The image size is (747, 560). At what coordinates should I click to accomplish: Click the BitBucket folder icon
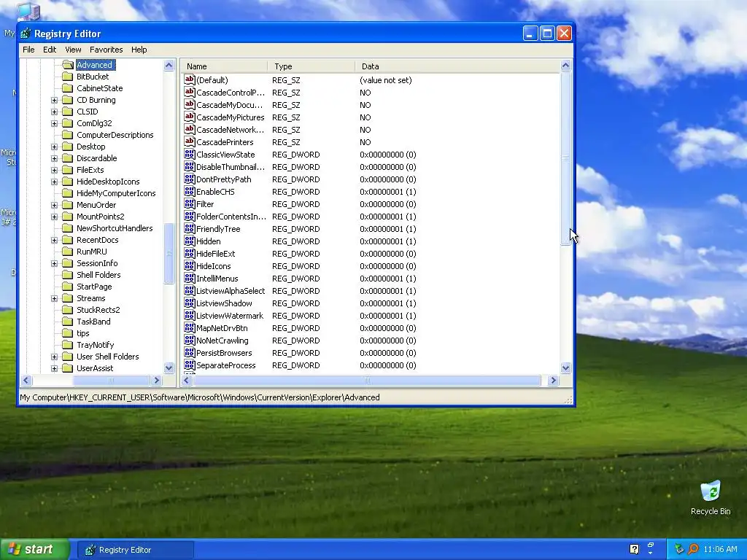(68, 77)
